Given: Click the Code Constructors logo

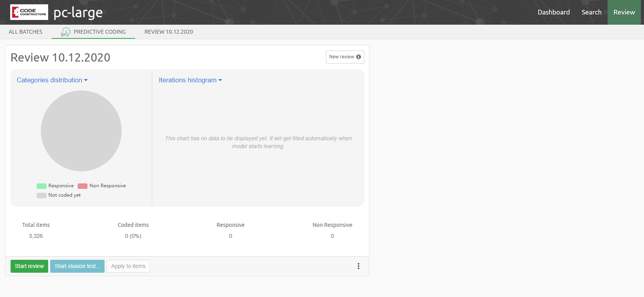Looking at the screenshot, I should point(29,12).
